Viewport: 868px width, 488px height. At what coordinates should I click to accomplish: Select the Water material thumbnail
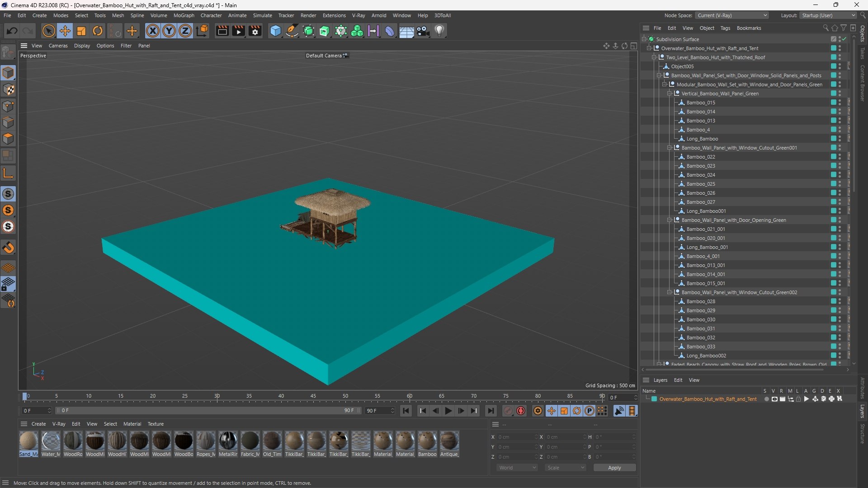tap(51, 444)
